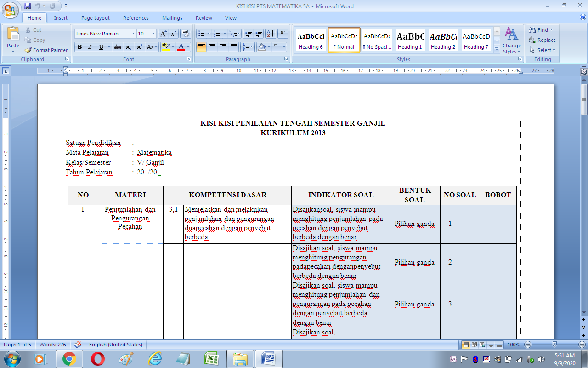Save the document from Quick Access Toolbar
The image size is (588, 368).
click(x=28, y=6)
